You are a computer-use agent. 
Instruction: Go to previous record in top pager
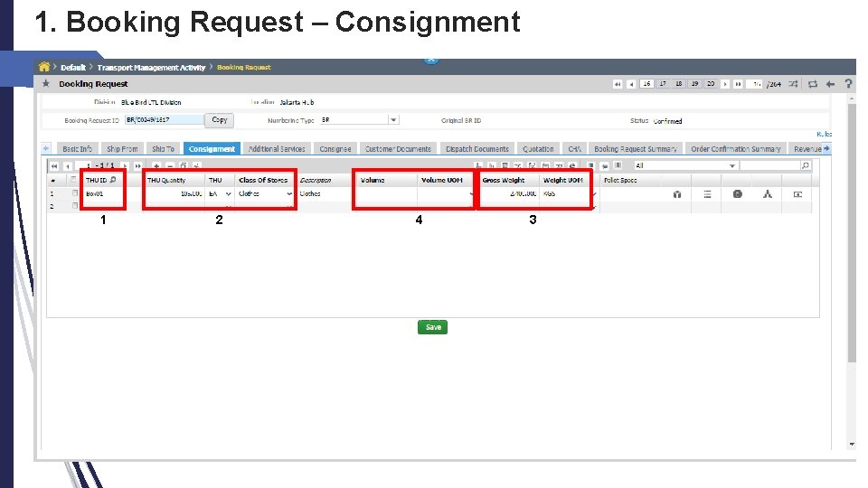coord(631,84)
